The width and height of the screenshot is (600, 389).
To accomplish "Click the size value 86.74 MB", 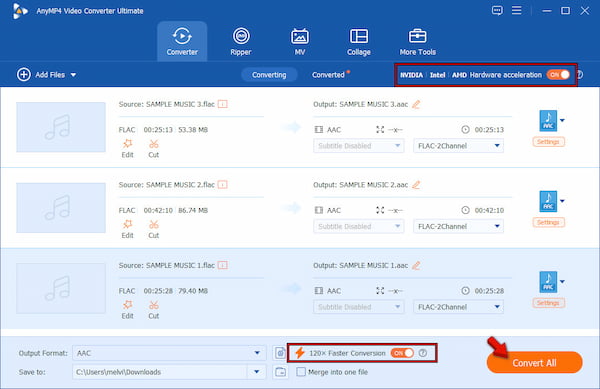I will (193, 210).
